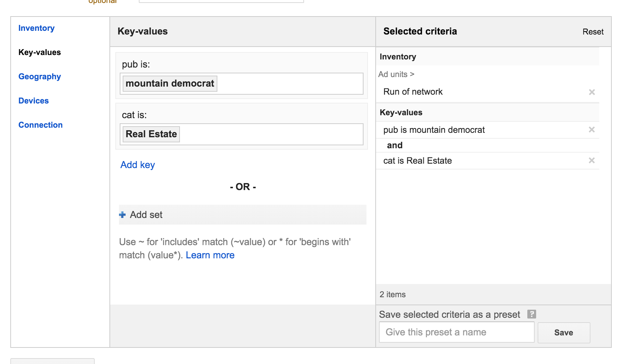Remove 'pub is mountain democrat' criterion
The width and height of the screenshot is (625, 364).
click(x=592, y=130)
